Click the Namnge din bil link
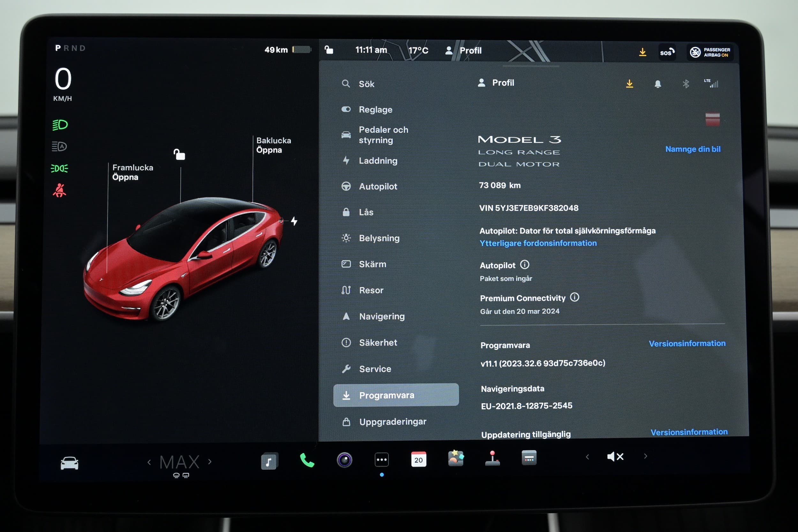This screenshot has width=798, height=532. pos(693,149)
